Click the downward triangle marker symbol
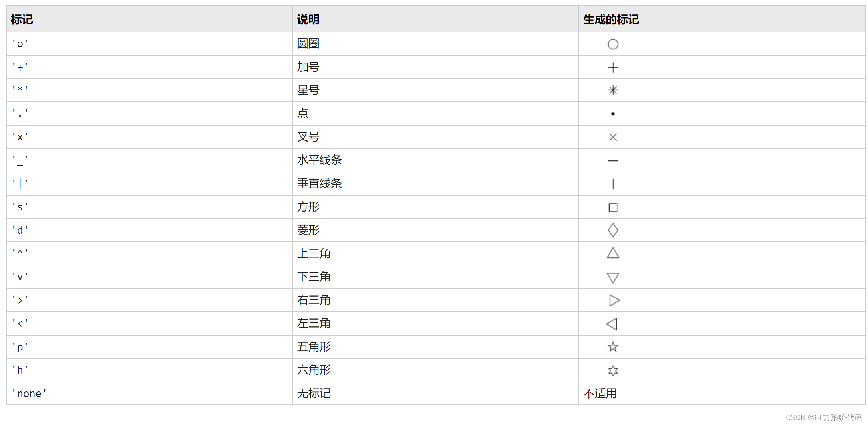The width and height of the screenshot is (868, 425). (613, 277)
